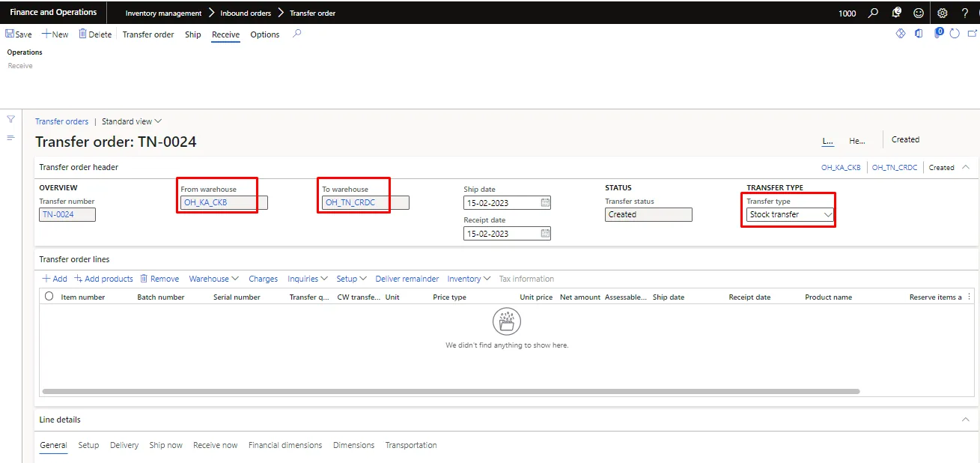Open the help question mark icon
The width and height of the screenshot is (980, 463).
965,13
